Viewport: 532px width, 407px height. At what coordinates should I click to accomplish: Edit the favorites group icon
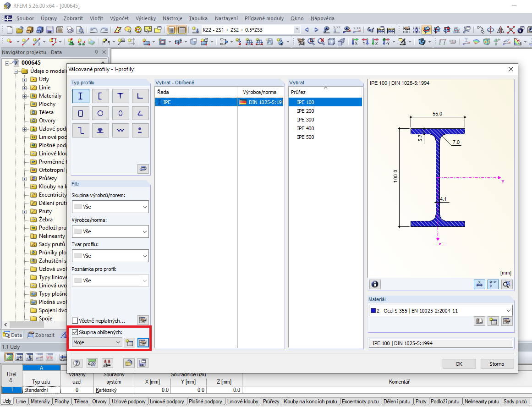(143, 342)
